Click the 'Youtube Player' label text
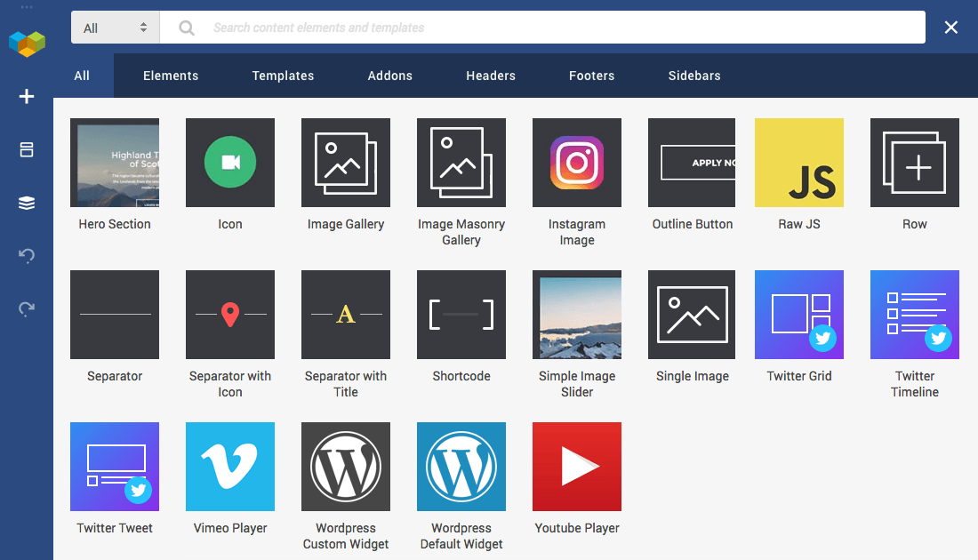 click(577, 529)
